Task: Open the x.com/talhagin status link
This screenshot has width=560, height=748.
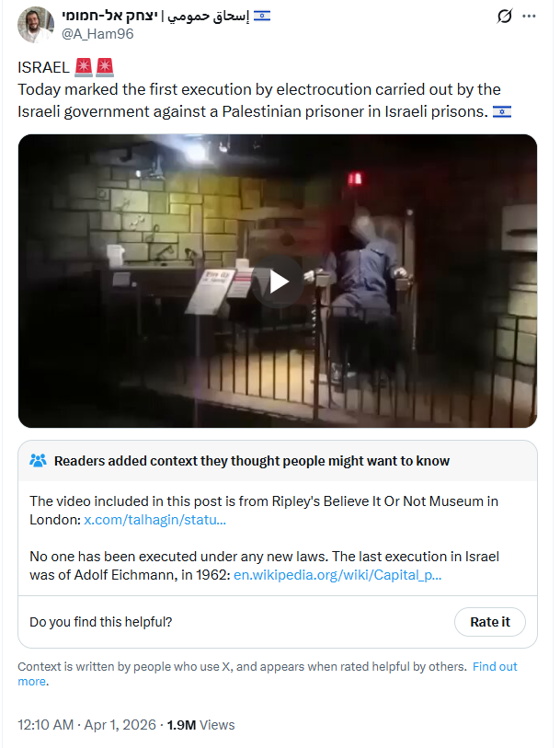Action: [x=154, y=520]
